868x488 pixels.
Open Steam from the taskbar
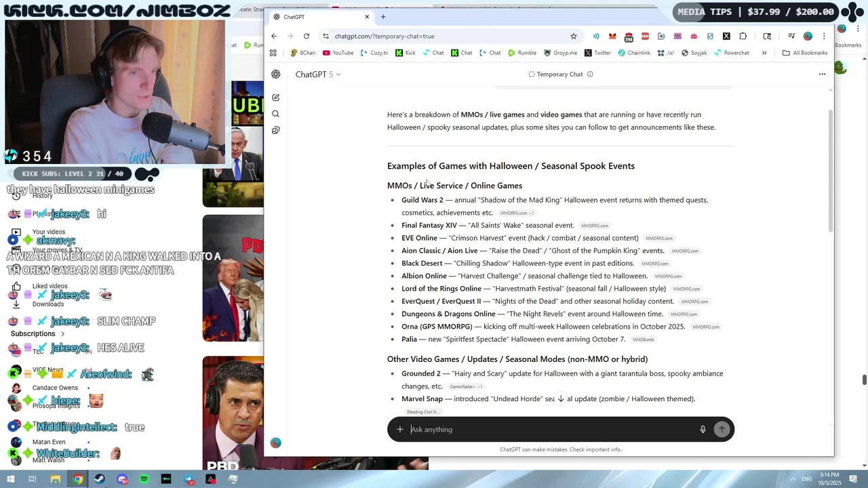coord(100,479)
